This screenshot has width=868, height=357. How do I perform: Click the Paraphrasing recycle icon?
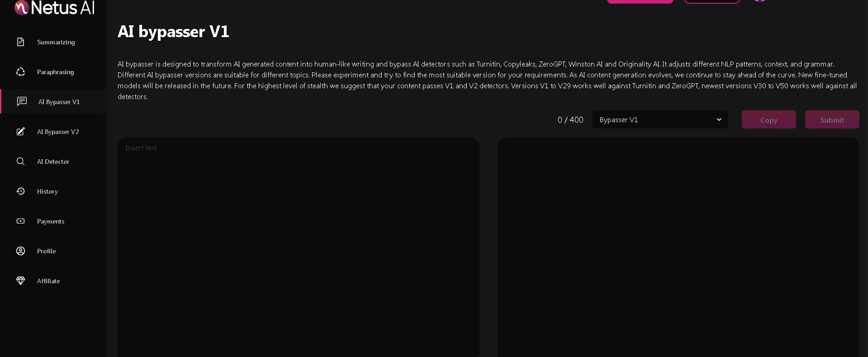tap(20, 72)
